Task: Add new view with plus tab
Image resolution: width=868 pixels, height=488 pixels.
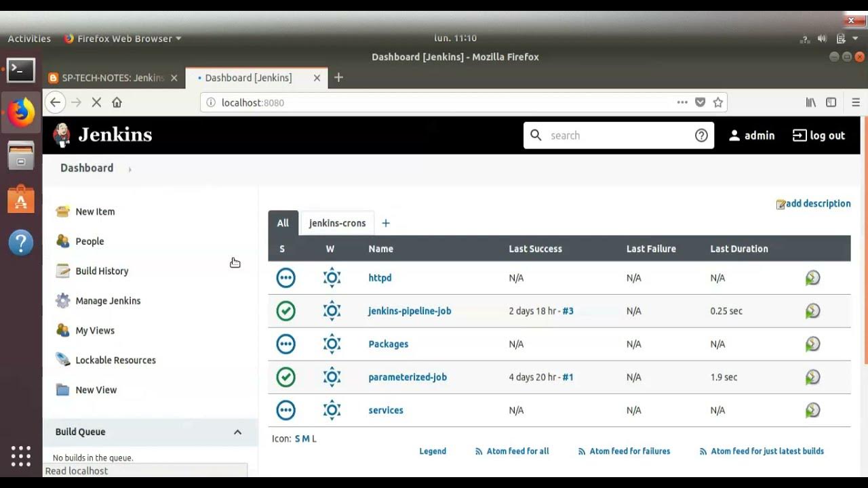Action: point(386,223)
